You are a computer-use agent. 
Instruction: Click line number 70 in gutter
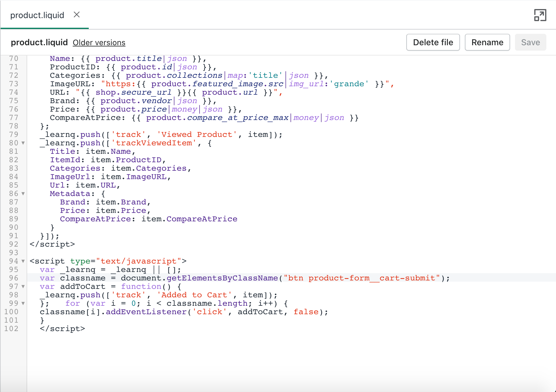point(14,58)
